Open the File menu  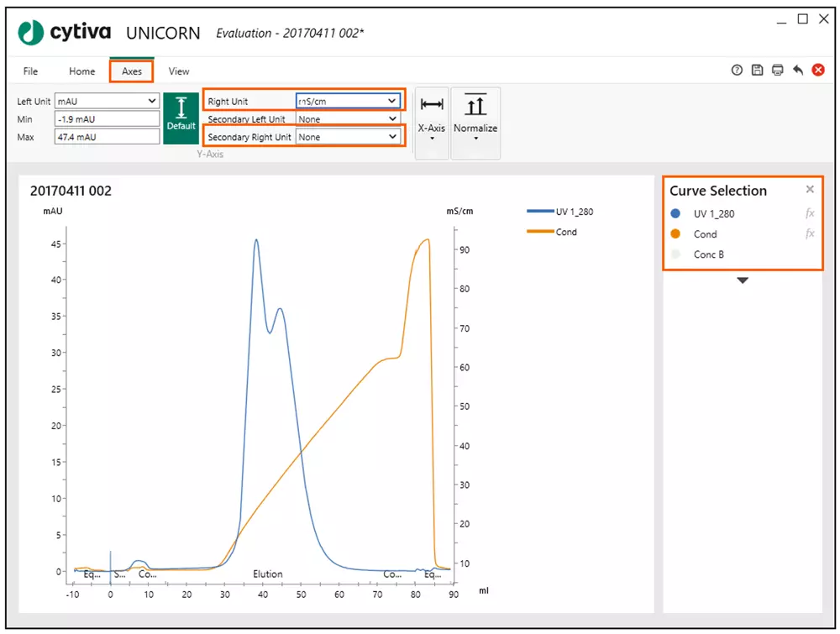click(x=30, y=71)
